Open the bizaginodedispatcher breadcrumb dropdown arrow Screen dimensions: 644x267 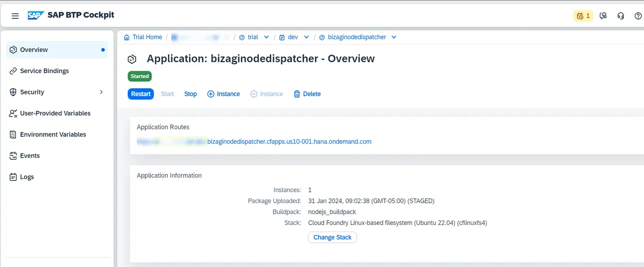tap(394, 37)
